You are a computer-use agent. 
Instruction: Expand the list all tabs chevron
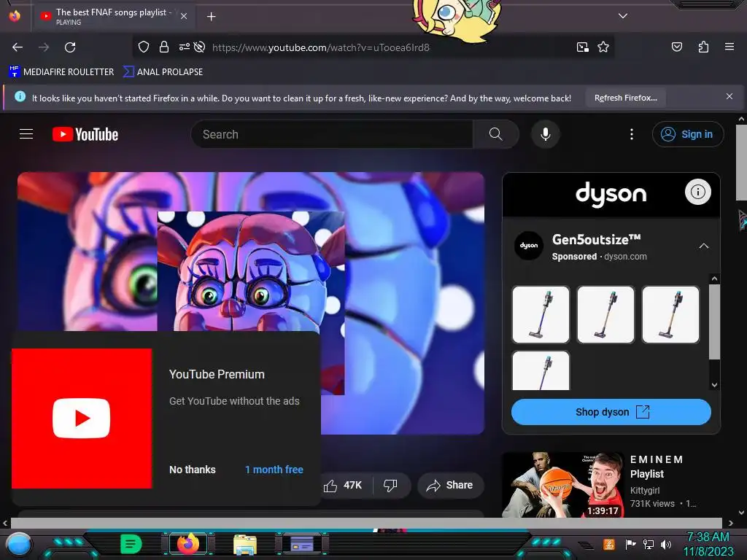coord(623,16)
